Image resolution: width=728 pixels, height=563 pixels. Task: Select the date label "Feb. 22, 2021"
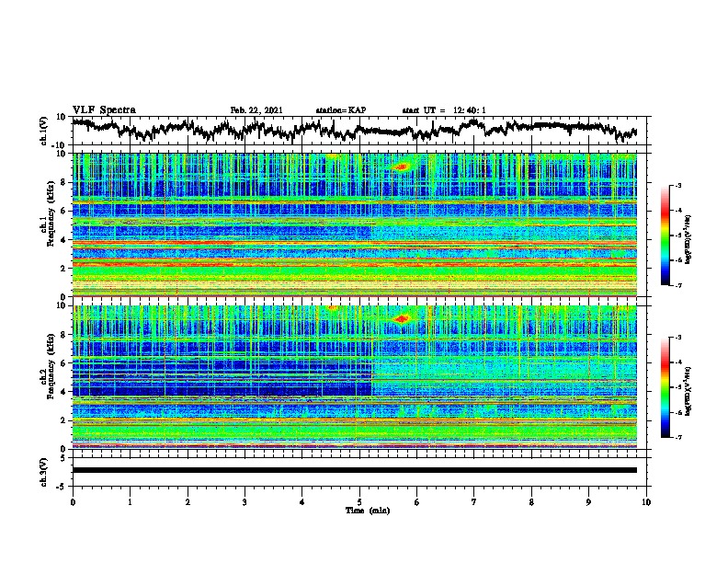[256, 110]
